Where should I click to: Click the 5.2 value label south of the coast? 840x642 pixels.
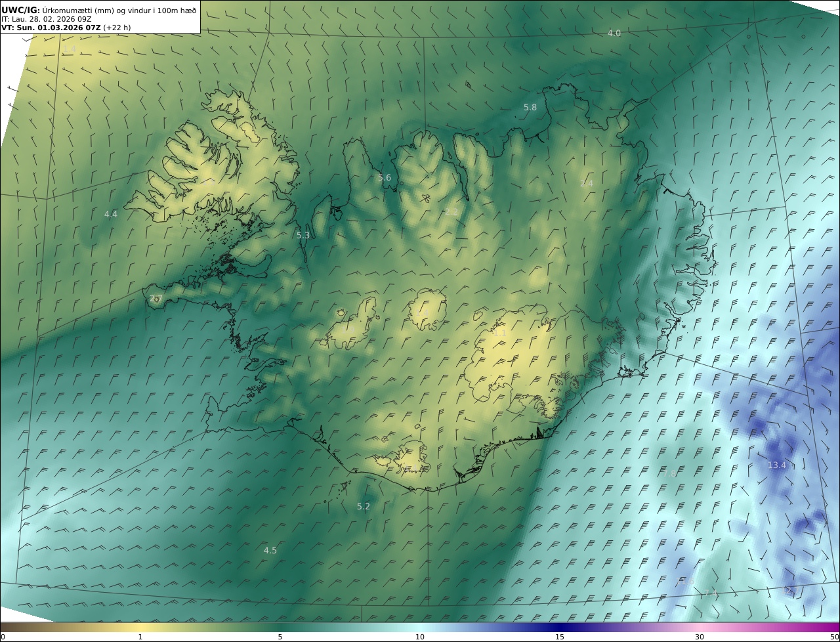pyautogui.click(x=364, y=506)
